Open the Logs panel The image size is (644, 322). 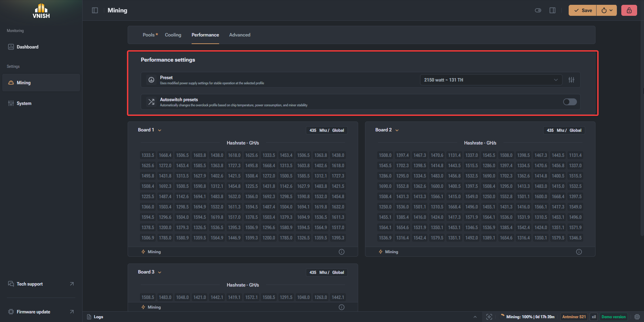(x=95, y=317)
